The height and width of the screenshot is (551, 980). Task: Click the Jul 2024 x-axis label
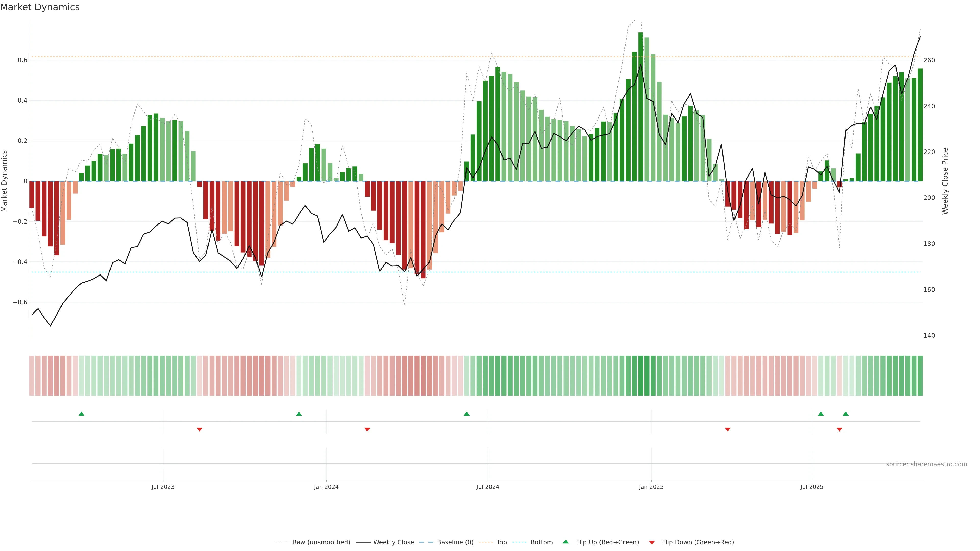coord(488,487)
